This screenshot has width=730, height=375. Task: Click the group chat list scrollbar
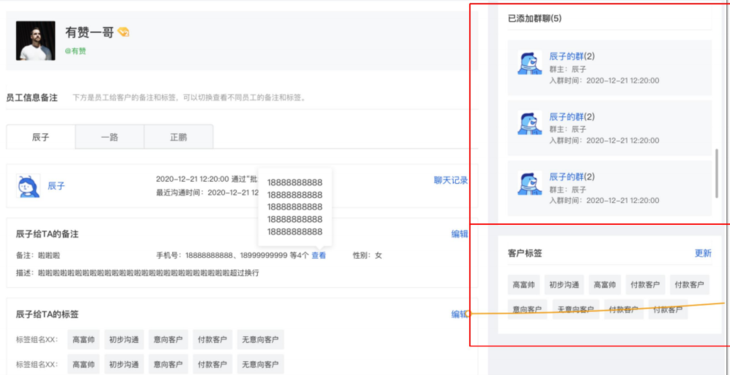[x=716, y=173]
